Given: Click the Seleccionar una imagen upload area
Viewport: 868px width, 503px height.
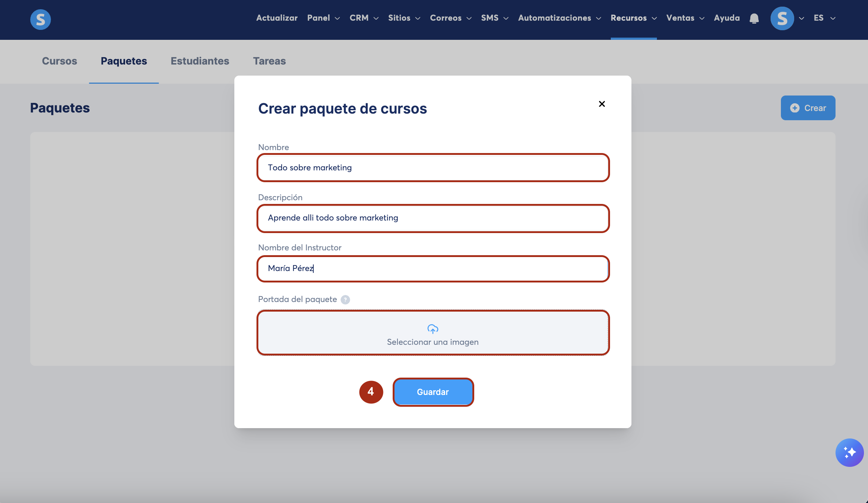Looking at the screenshot, I should click(x=433, y=342).
